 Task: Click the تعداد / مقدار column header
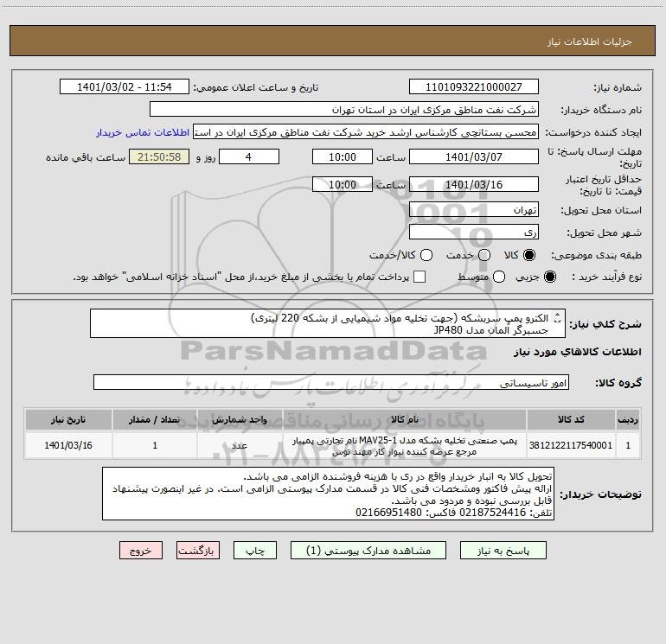coord(155,419)
